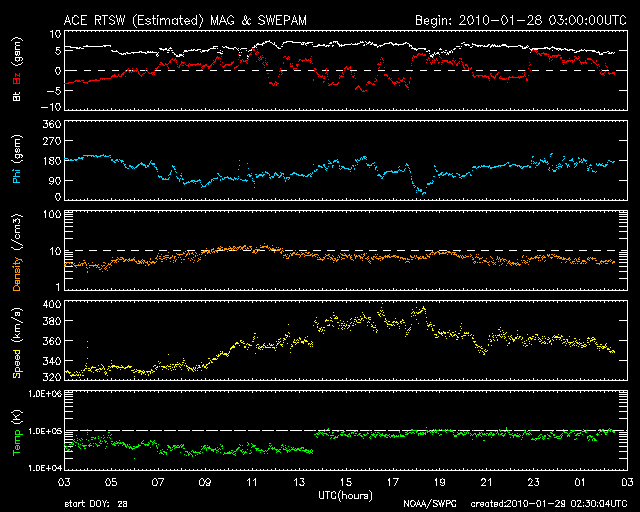Click the plot title 'ACE RTSW (Estimated) MAG & SWEPAM'
The width and height of the screenshot is (640, 512).
click(x=185, y=20)
